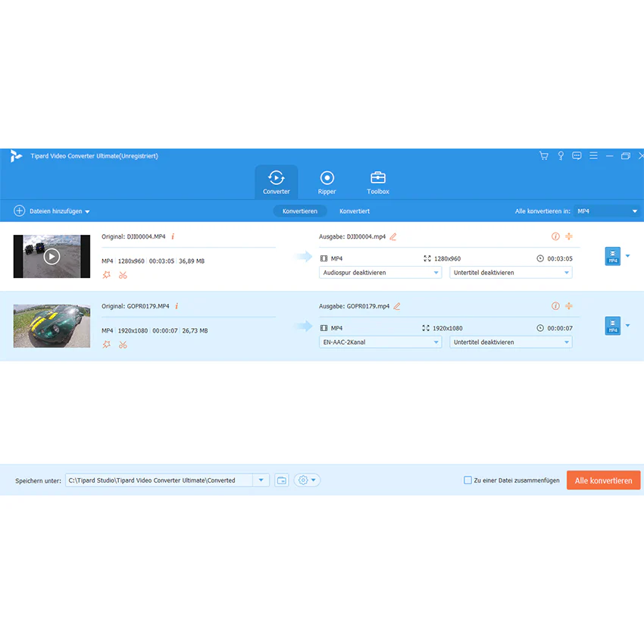Open cut scissors tool for DJI00004.MP4
Viewport: 644px width, 644px height.
123,275
